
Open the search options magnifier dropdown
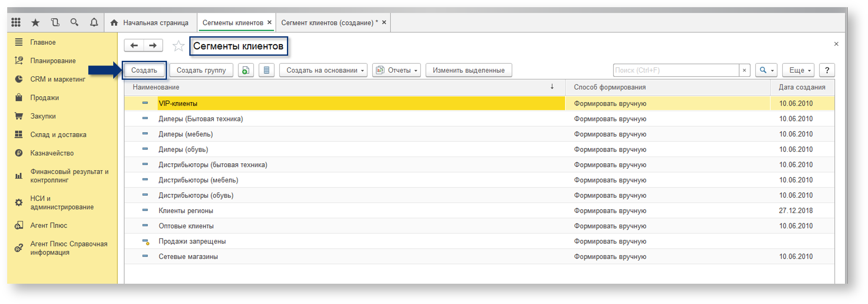(x=766, y=70)
